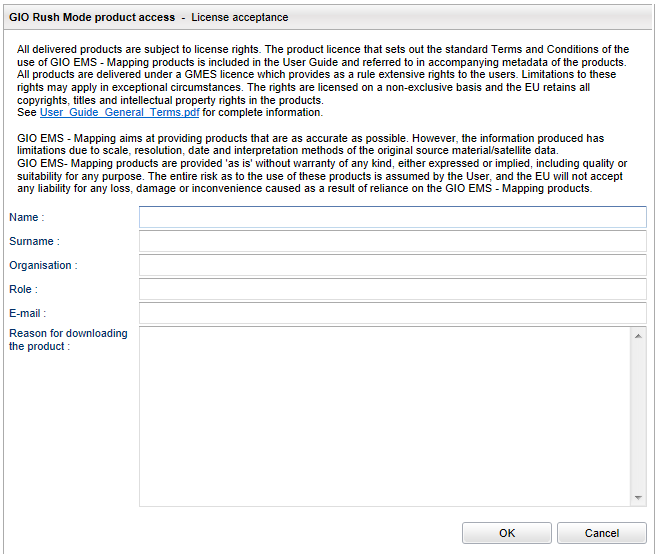
Task: Click the text area scroll down arrow
Action: (638, 498)
